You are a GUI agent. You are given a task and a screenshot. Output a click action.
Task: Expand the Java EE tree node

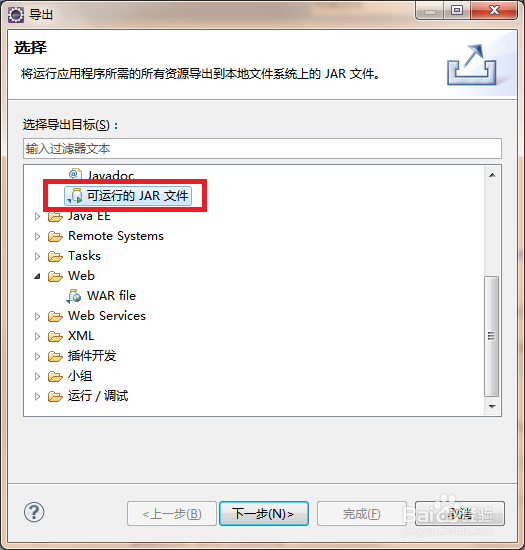(x=37, y=216)
